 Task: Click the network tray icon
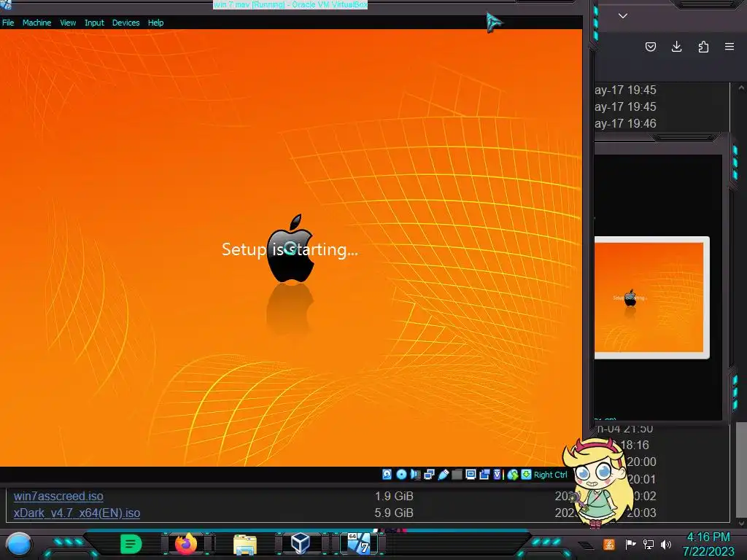[x=649, y=544]
